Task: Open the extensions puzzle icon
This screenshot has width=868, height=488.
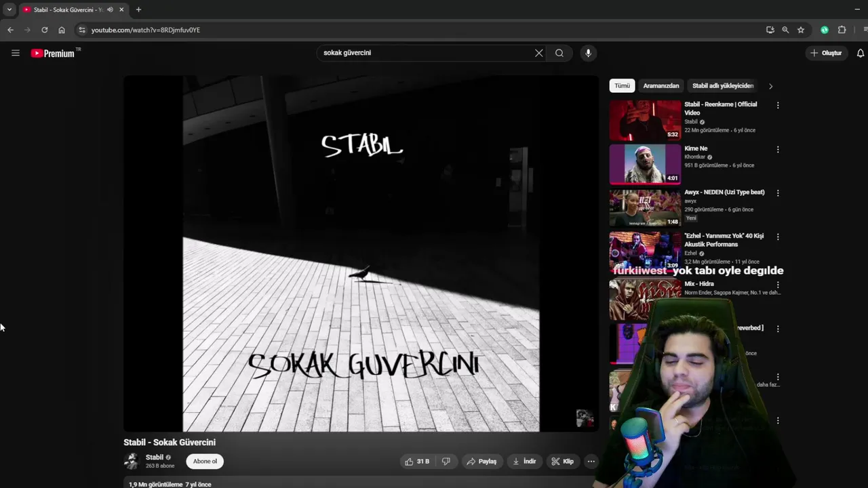Action: [x=842, y=30]
